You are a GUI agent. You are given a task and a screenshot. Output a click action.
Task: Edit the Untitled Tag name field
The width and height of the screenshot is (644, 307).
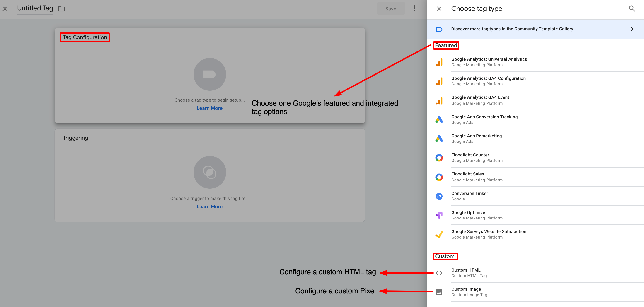[35, 9]
